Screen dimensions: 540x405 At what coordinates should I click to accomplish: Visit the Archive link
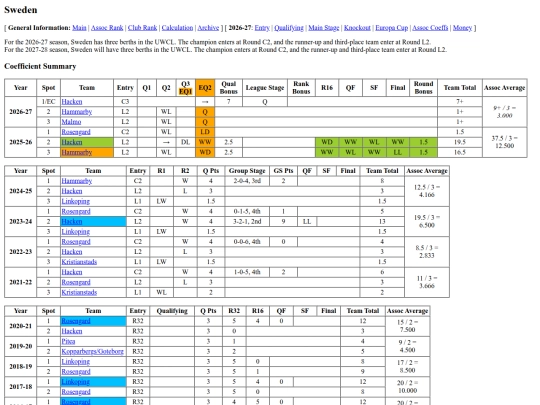coord(208,28)
